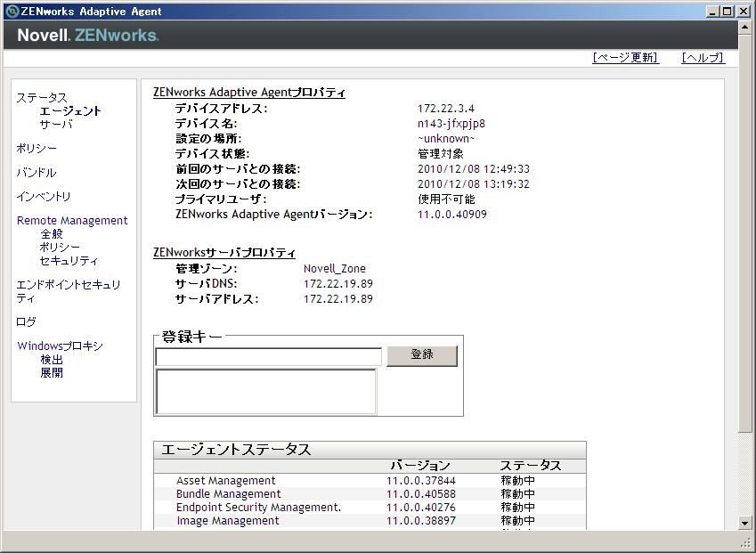This screenshot has width=756, height=553.
Task: Go to ポリシー in the sidebar
Action: [x=37, y=149]
